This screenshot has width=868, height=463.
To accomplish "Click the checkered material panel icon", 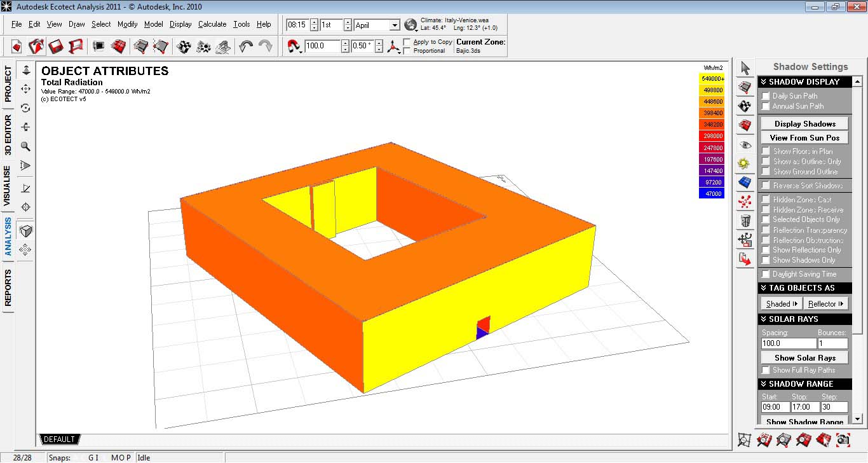I will click(745, 106).
